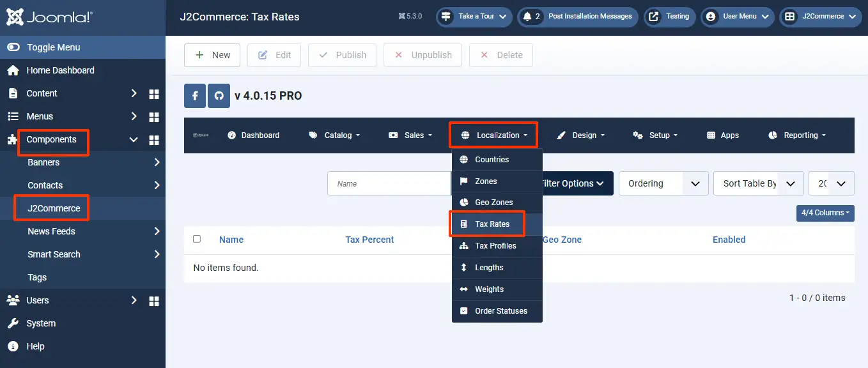
Task: Click the Take a Tour signpost icon
Action: click(446, 17)
